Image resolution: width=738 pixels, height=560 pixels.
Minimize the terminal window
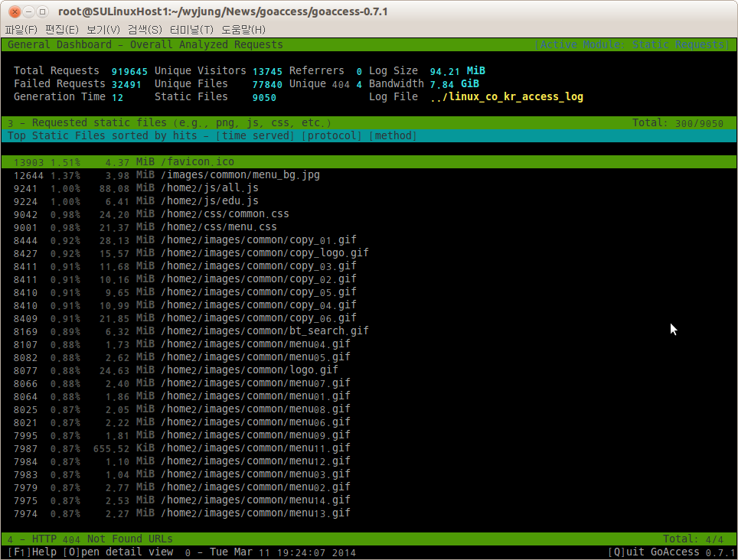coord(29,11)
